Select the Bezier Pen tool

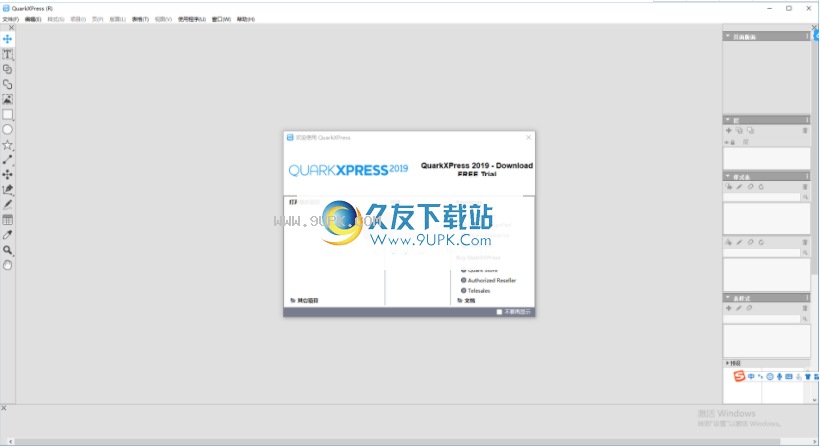coord(7,190)
